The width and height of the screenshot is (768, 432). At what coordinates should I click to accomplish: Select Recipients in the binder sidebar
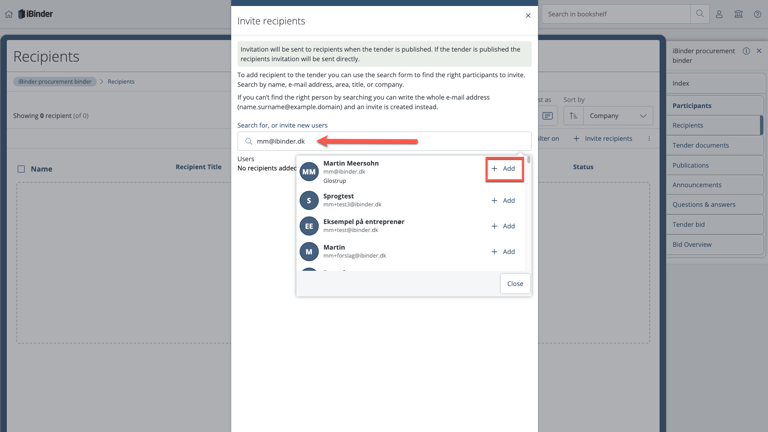[x=715, y=125]
